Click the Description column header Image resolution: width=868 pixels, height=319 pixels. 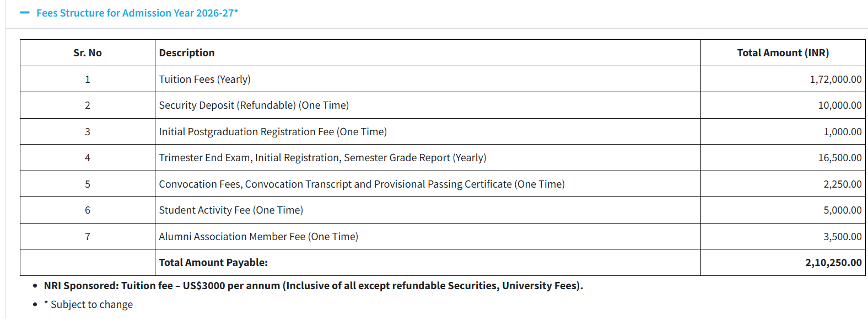(187, 53)
